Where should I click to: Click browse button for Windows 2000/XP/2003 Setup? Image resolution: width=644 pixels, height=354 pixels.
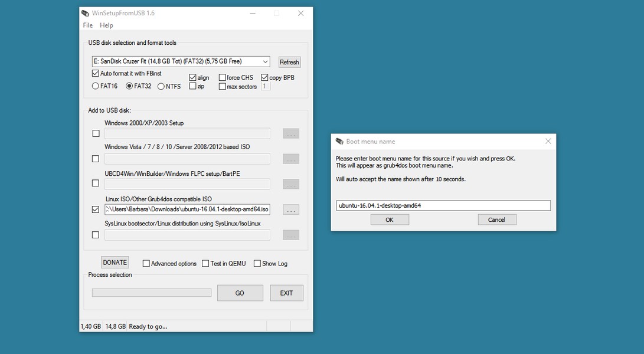click(291, 133)
